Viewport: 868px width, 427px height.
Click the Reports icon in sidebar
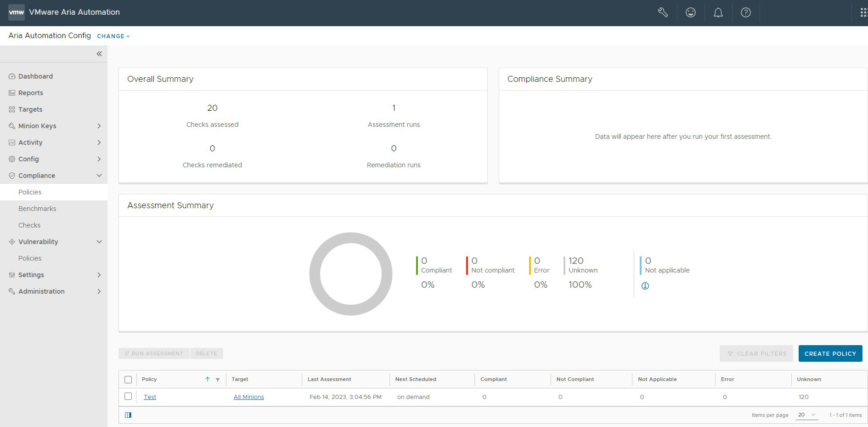coord(12,93)
